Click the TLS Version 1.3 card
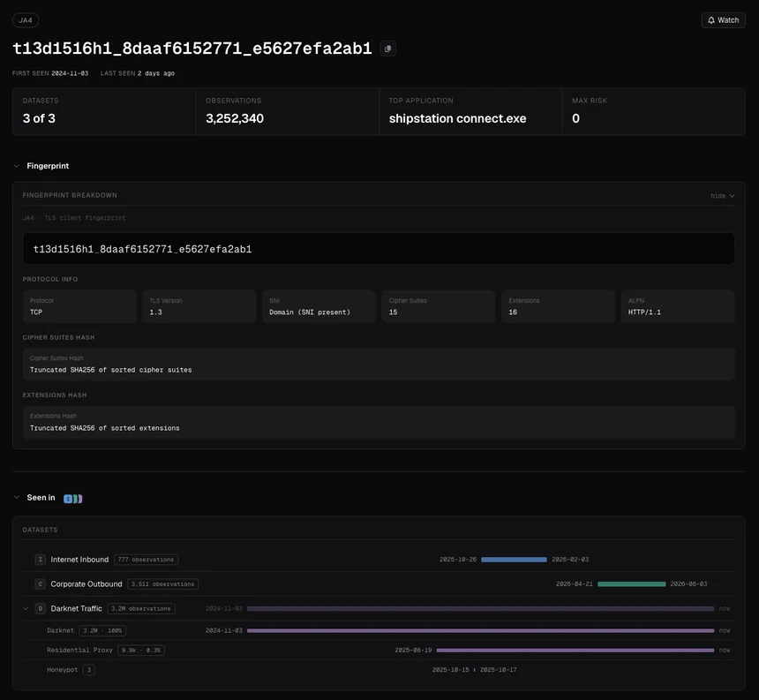 (x=199, y=306)
